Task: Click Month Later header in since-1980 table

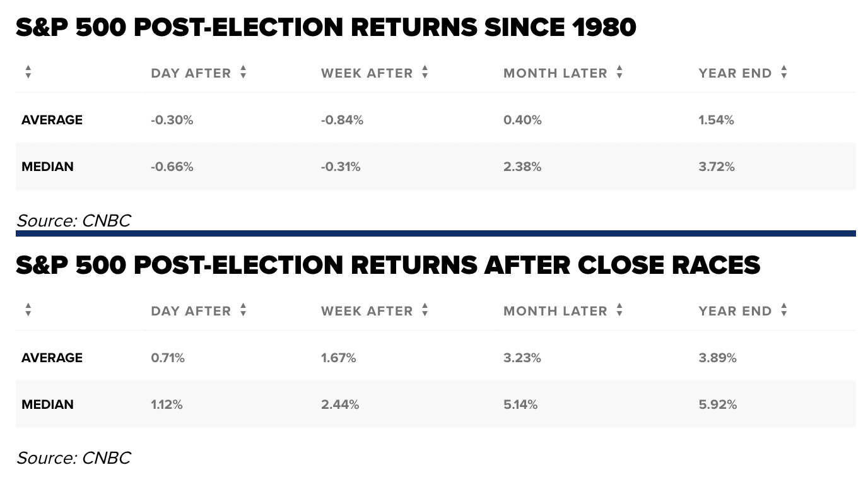Action: click(555, 73)
